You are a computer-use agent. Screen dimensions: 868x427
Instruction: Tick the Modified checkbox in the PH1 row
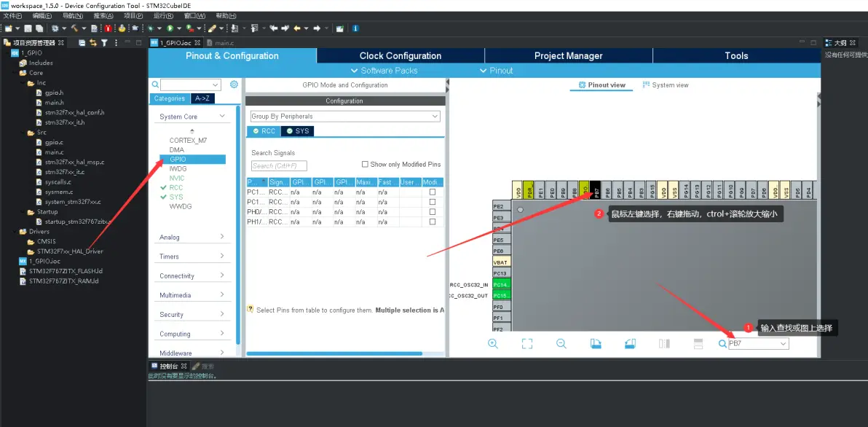(433, 222)
